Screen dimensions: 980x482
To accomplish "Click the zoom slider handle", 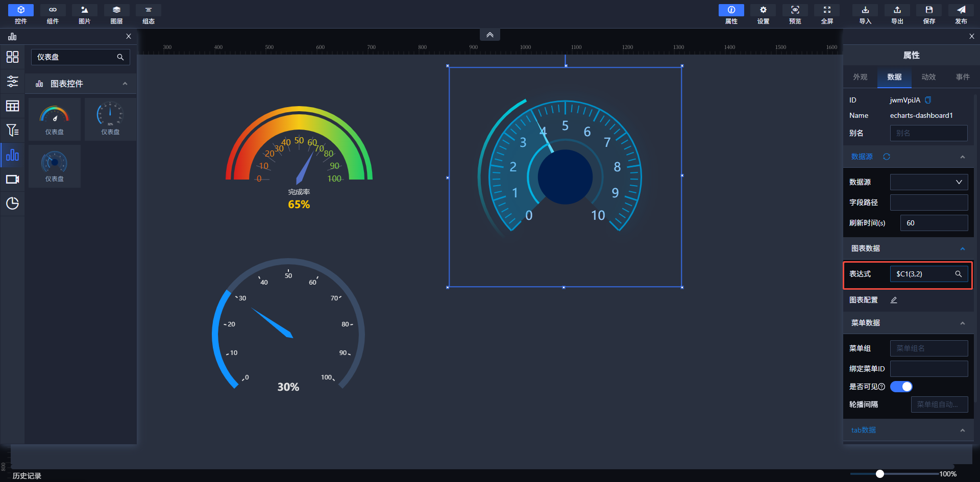I will coord(880,474).
